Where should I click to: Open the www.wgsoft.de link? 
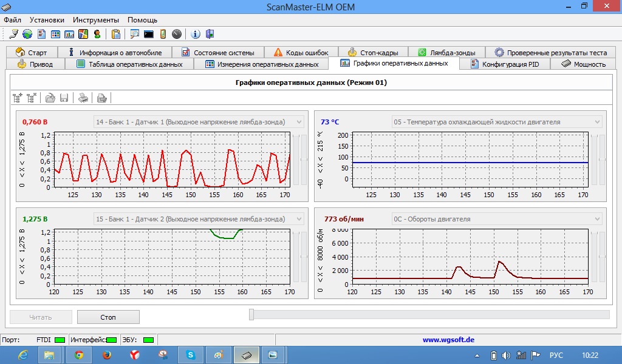(448, 340)
